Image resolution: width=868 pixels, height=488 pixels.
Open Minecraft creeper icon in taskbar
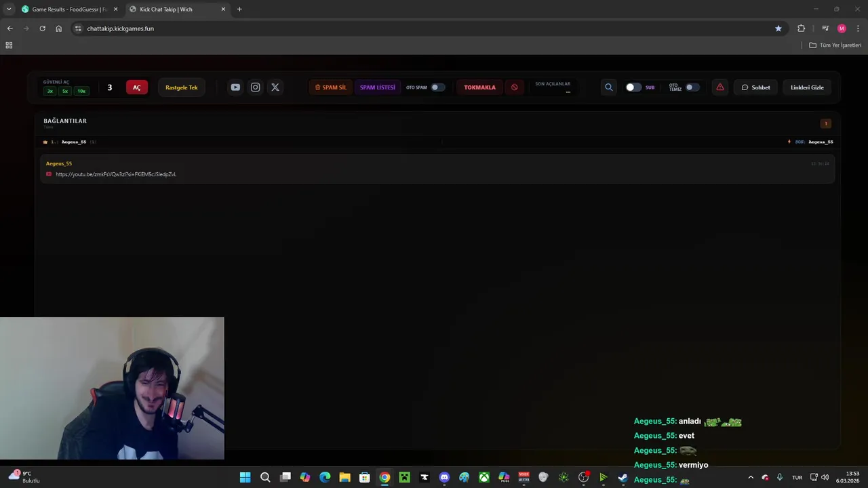tap(404, 477)
